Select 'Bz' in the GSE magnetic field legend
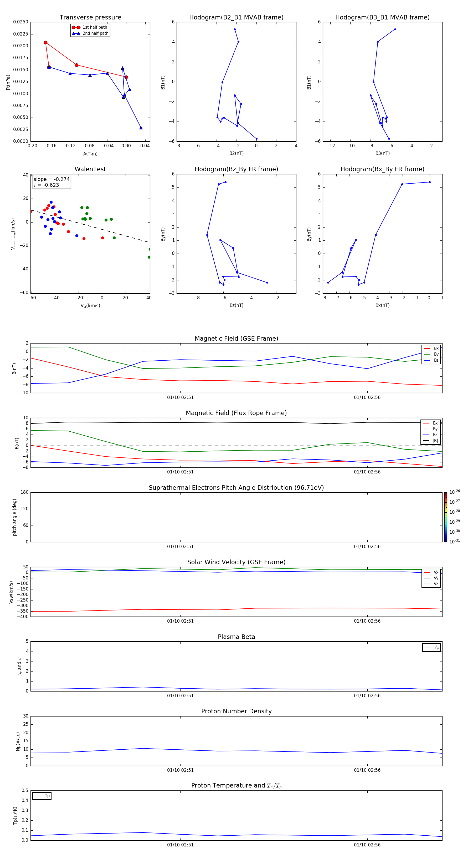 point(431,360)
